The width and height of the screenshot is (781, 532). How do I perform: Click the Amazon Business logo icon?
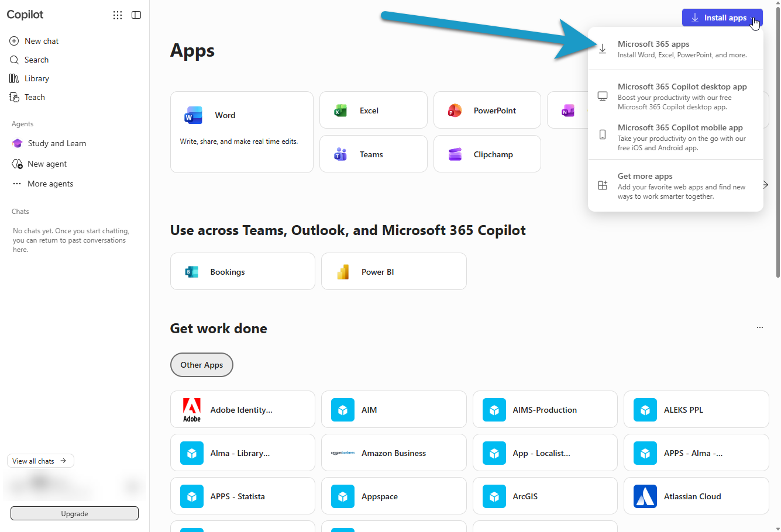coord(343,453)
